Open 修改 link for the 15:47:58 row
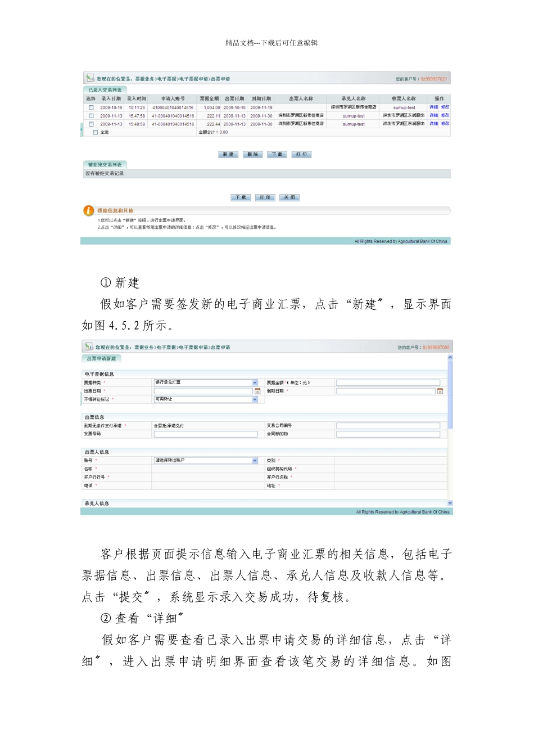 tap(445, 115)
